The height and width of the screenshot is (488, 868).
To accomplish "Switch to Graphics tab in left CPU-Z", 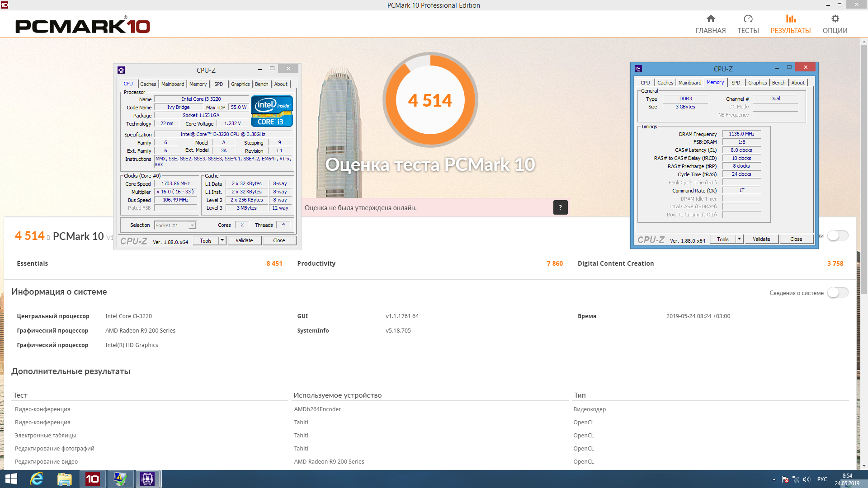I will coord(240,84).
